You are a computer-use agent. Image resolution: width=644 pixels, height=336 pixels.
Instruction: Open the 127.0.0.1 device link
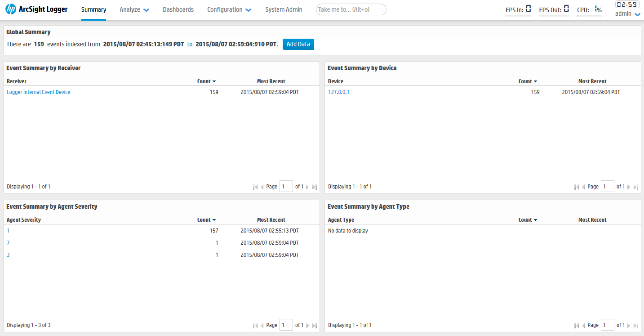pyautogui.click(x=339, y=92)
